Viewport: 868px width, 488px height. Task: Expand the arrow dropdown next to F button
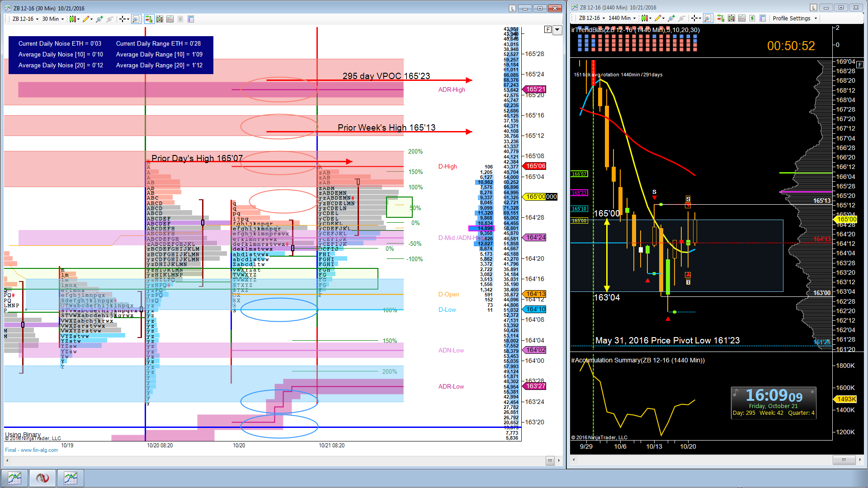[x=557, y=30]
